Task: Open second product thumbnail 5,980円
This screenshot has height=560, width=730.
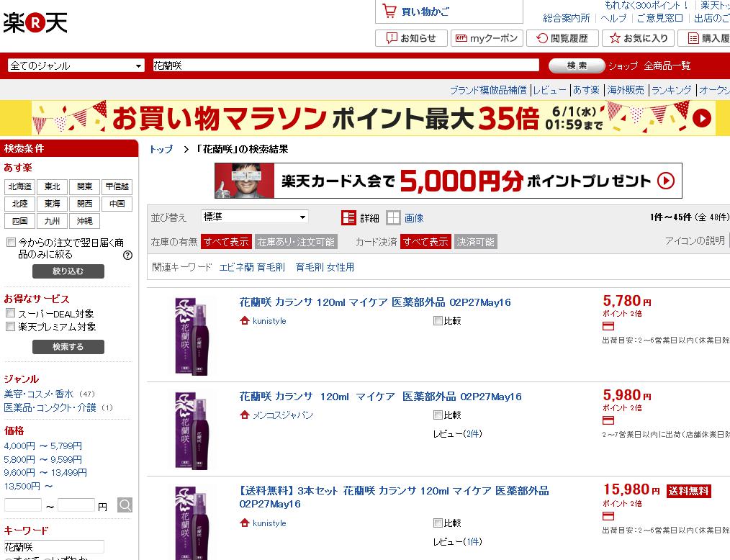Action: [x=190, y=430]
